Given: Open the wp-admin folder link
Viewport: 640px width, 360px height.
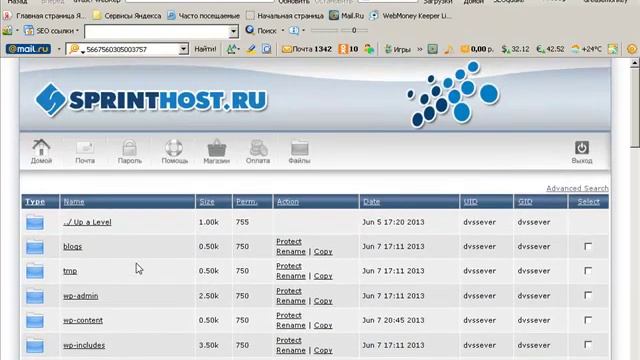Looking at the screenshot, I should coord(80,296).
